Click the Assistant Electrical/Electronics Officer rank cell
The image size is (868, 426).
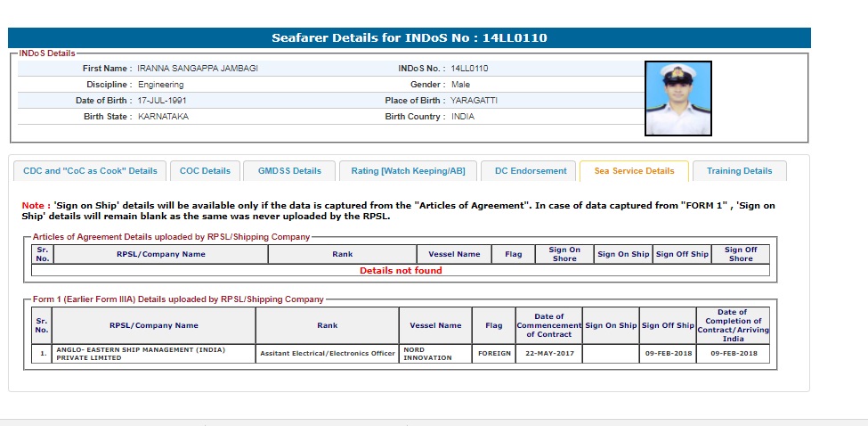tap(328, 354)
